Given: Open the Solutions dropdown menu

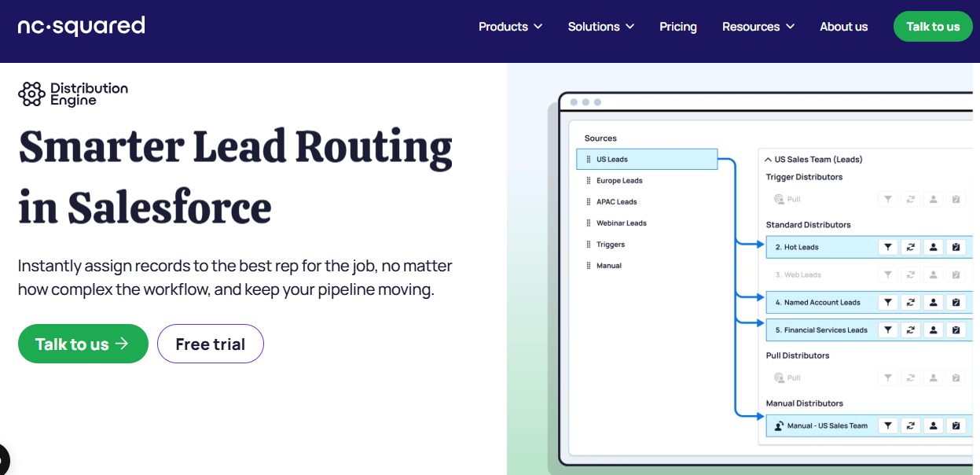Looking at the screenshot, I should point(601,27).
